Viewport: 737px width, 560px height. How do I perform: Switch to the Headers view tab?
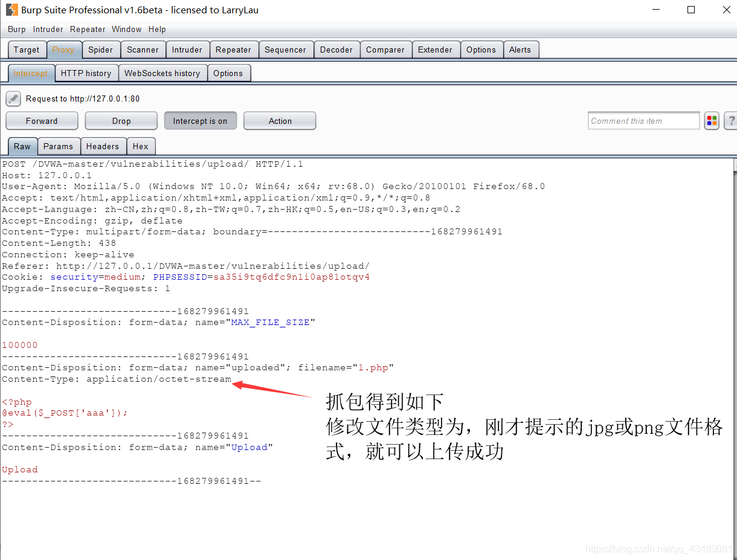(103, 146)
